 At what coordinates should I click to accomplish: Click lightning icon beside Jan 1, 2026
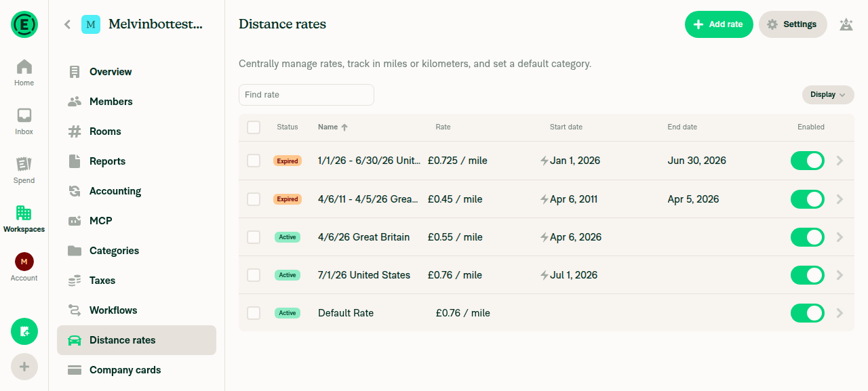tap(544, 161)
